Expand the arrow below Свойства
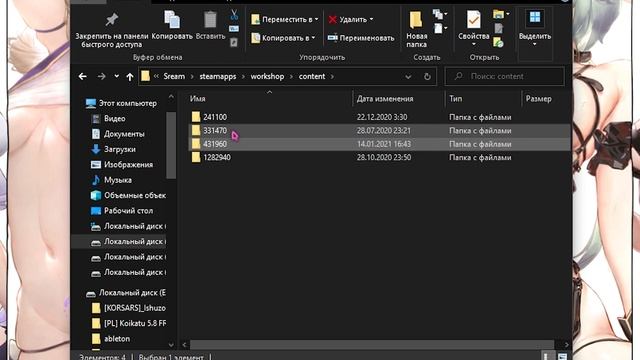Screen dimensions: 640x360 473,44
